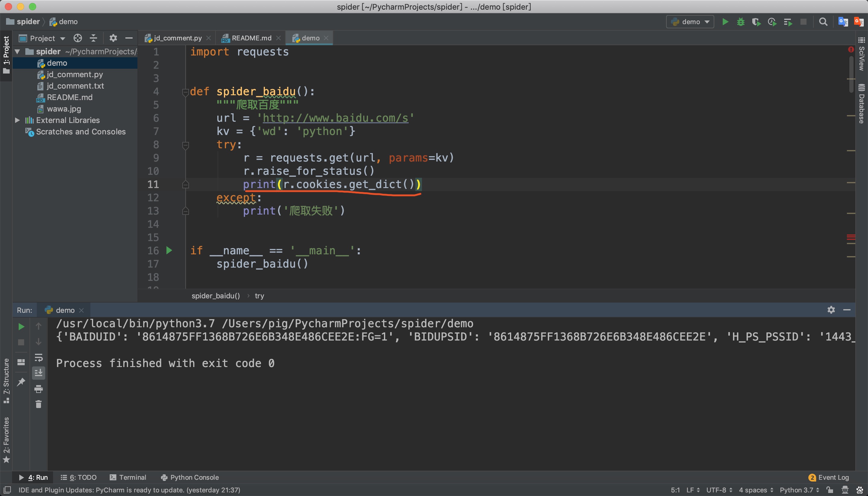Click the Coverage run icon
The width and height of the screenshot is (868, 496).
pos(755,22)
